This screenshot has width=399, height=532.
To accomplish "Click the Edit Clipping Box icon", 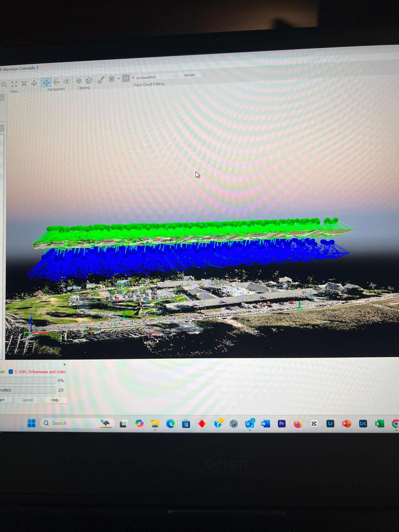I will [89, 80].
